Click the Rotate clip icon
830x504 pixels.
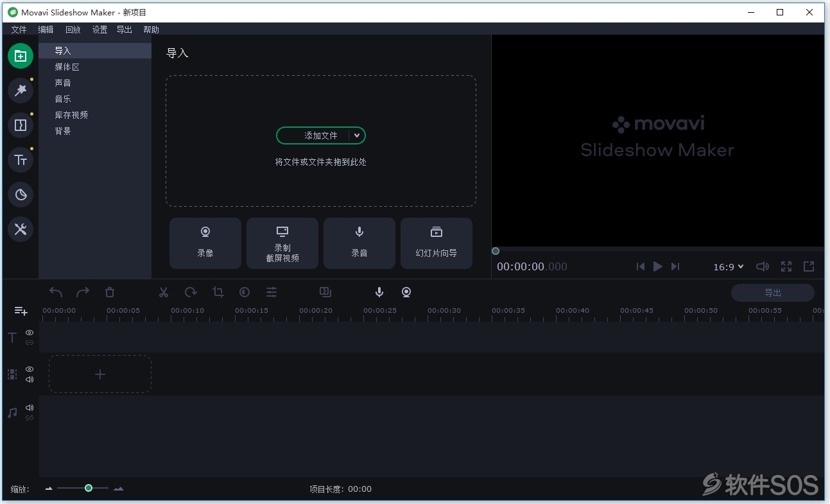(x=191, y=292)
